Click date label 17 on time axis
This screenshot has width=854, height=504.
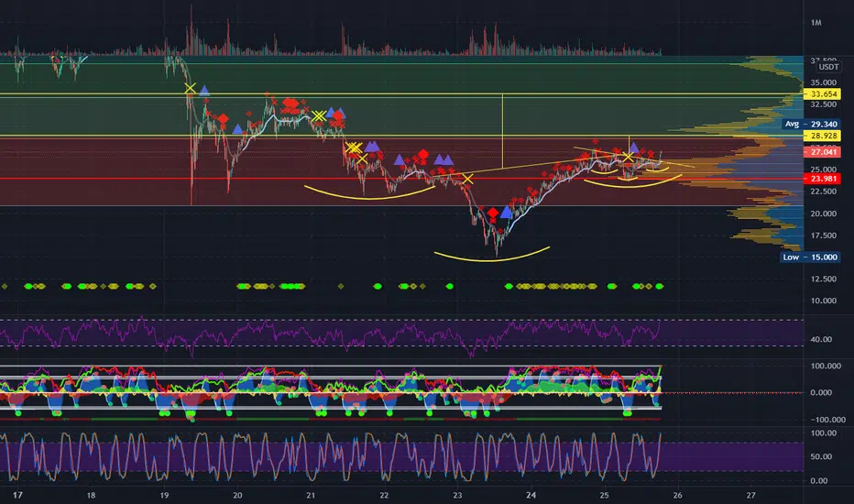click(x=17, y=495)
